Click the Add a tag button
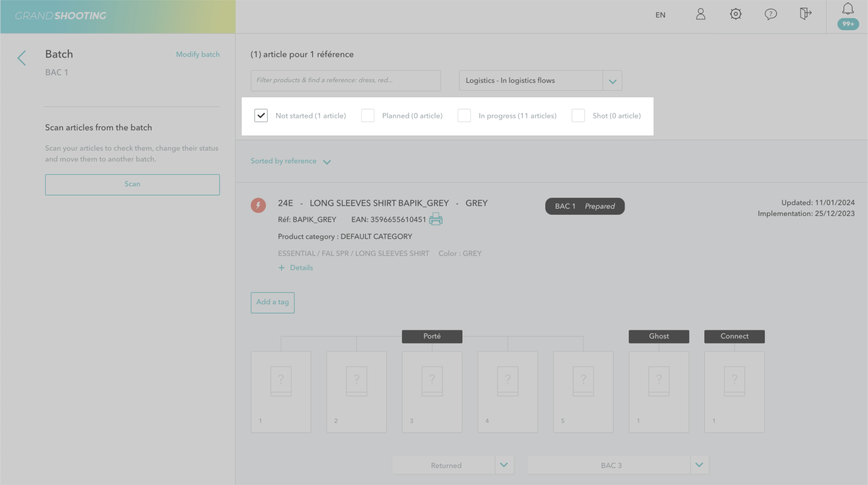 coord(272,302)
